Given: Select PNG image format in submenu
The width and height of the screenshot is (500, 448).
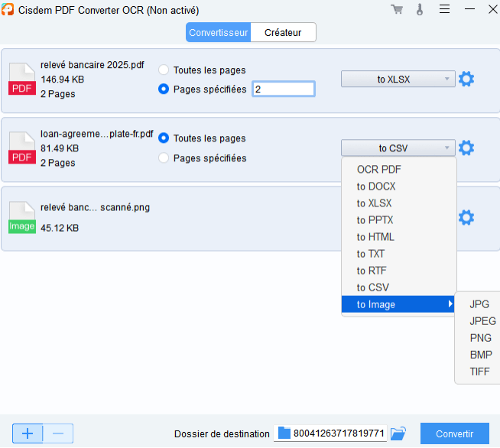Looking at the screenshot, I should click(480, 338).
